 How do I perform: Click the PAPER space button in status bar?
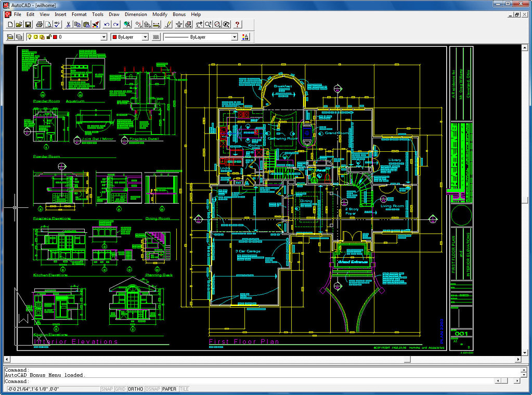point(169,389)
